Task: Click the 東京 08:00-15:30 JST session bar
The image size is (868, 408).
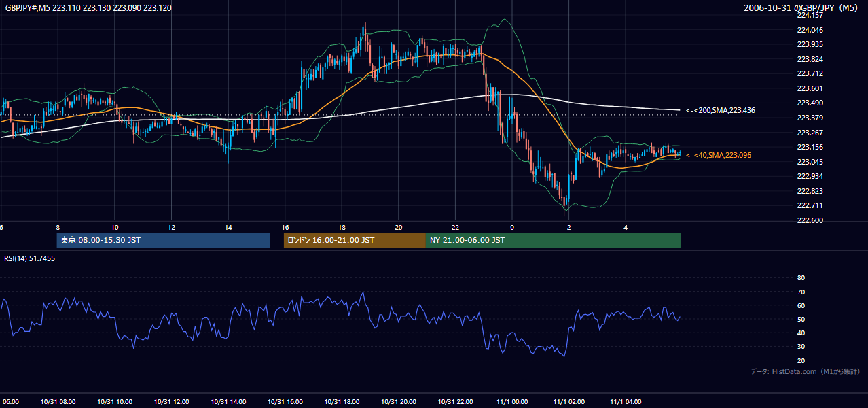Action: tap(163, 240)
